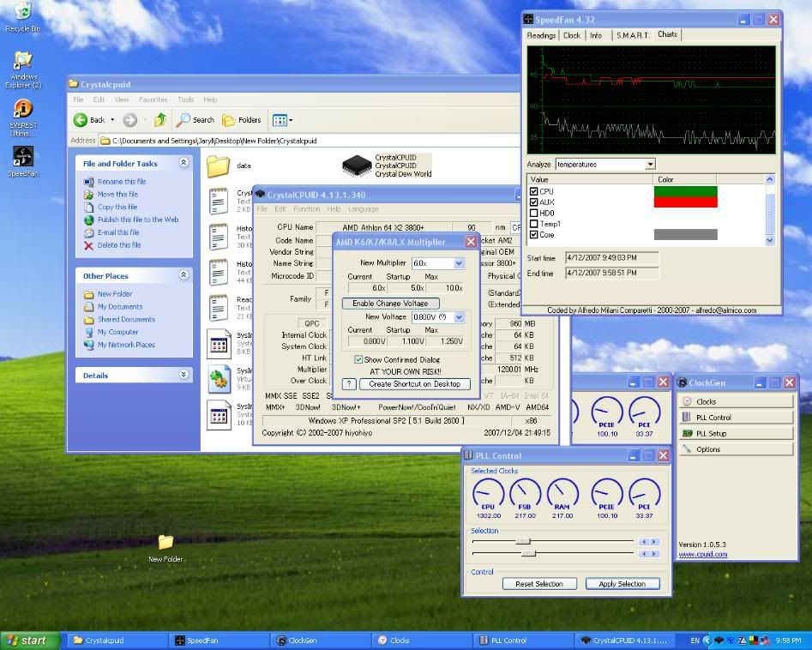The image size is (812, 650).
Task: Click the CrystalCPUID chip application icon
Action: pyautogui.click(x=356, y=166)
